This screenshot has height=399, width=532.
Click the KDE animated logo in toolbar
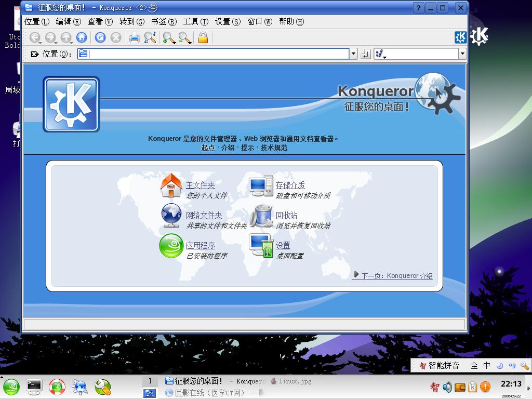pos(460,37)
